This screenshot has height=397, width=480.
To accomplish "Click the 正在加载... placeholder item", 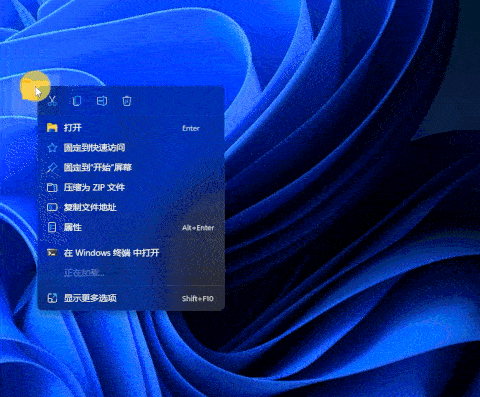I will (x=84, y=273).
